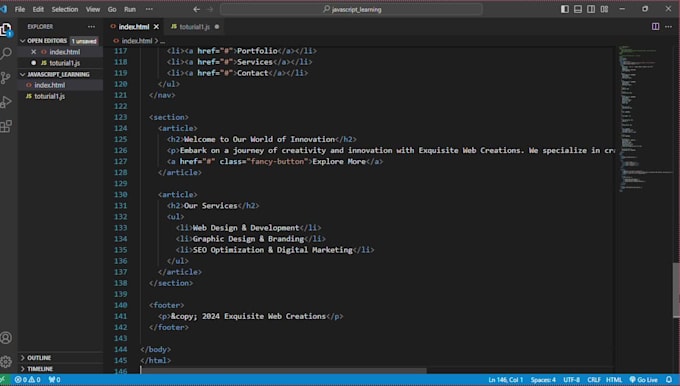Screen dimensions: 680x386
Task: Open the Go menu
Action: [x=112, y=9]
